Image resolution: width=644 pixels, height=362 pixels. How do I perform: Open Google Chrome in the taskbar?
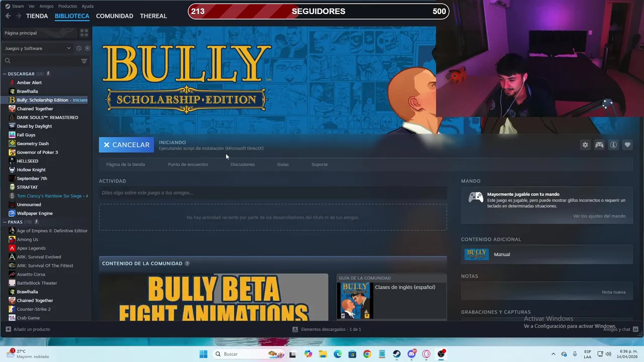tap(367, 354)
